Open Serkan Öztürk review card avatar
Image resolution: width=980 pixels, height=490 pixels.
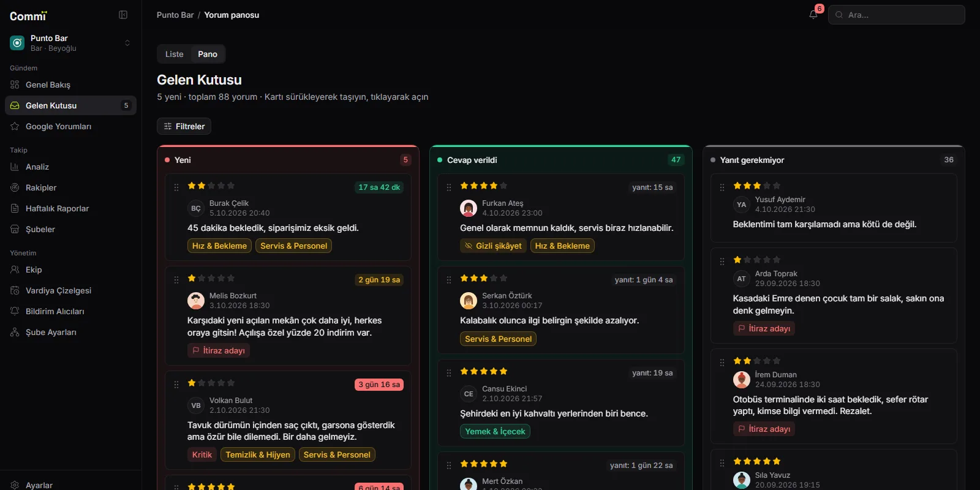pyautogui.click(x=469, y=300)
